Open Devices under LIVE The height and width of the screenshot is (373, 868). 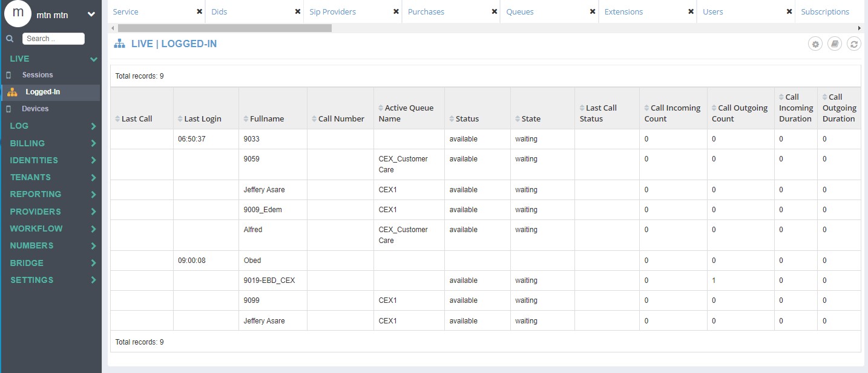pyautogui.click(x=35, y=109)
